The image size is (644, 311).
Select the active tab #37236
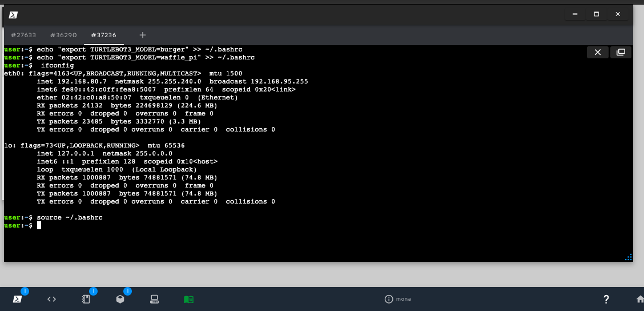tap(103, 35)
